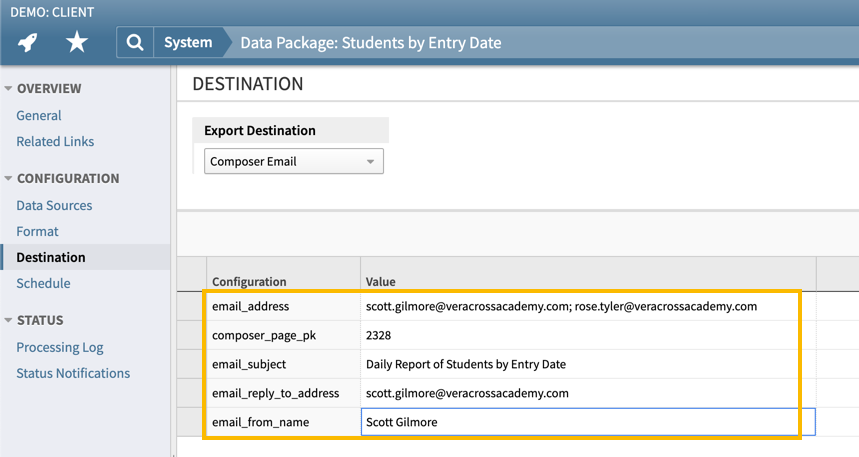859x457 pixels.
Task: Click the Export Destination label
Action: pos(260,130)
